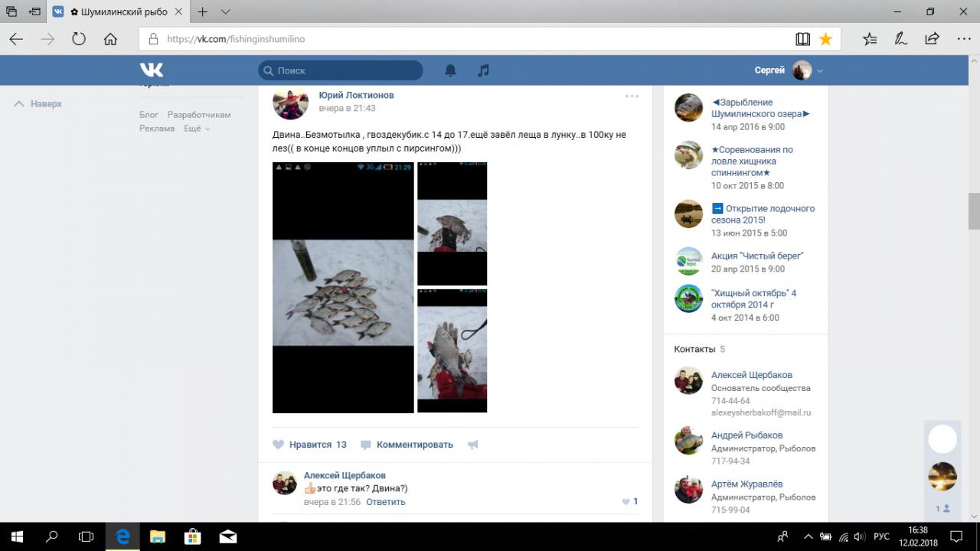This screenshot has width=980, height=551.
Task: Click the favorites star in address bar
Action: (x=825, y=39)
